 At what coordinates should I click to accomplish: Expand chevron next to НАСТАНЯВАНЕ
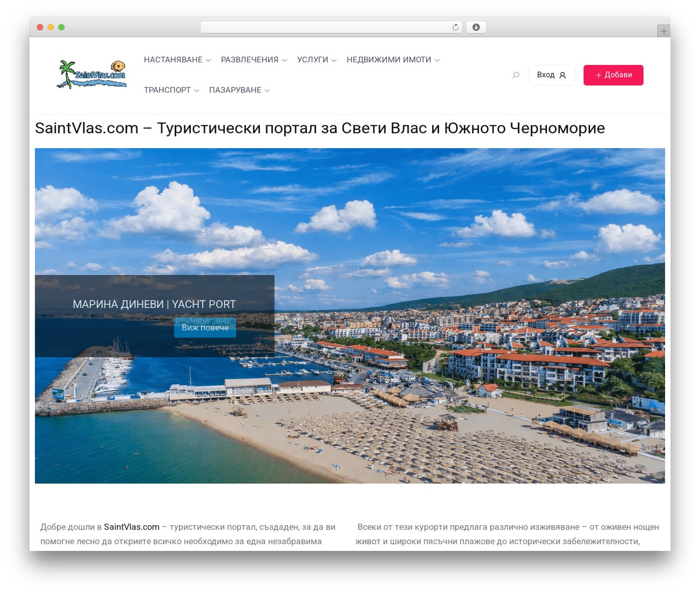(208, 60)
